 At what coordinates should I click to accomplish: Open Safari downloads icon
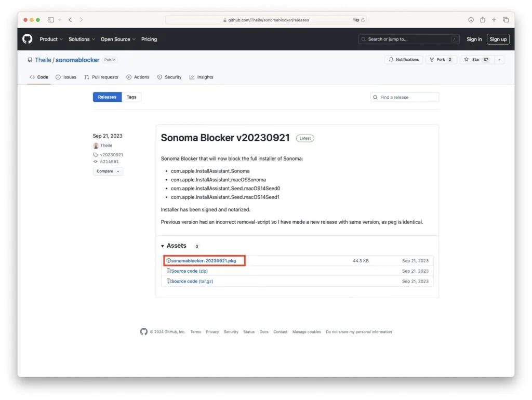(x=471, y=20)
